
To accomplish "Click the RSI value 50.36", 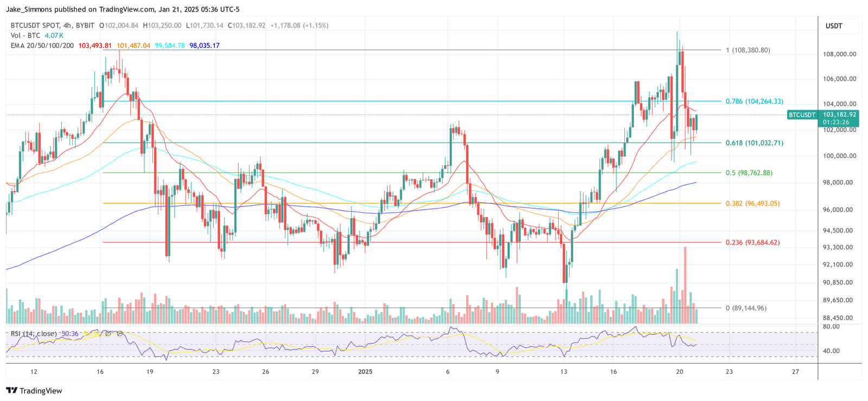I will [x=70, y=334].
